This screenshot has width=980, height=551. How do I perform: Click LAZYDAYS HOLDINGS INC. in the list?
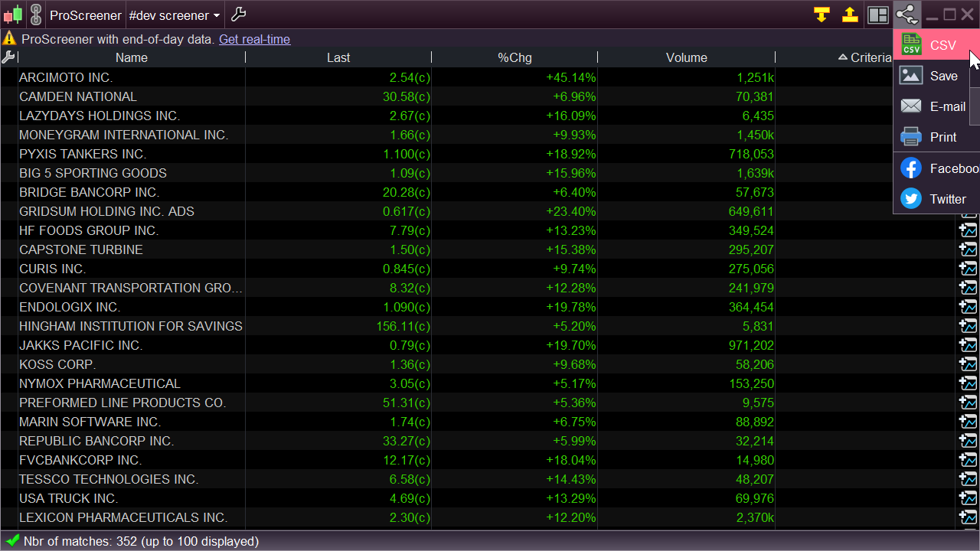coord(100,116)
